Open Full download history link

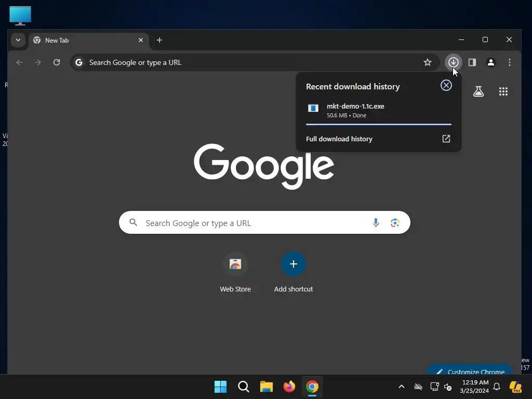(x=339, y=139)
